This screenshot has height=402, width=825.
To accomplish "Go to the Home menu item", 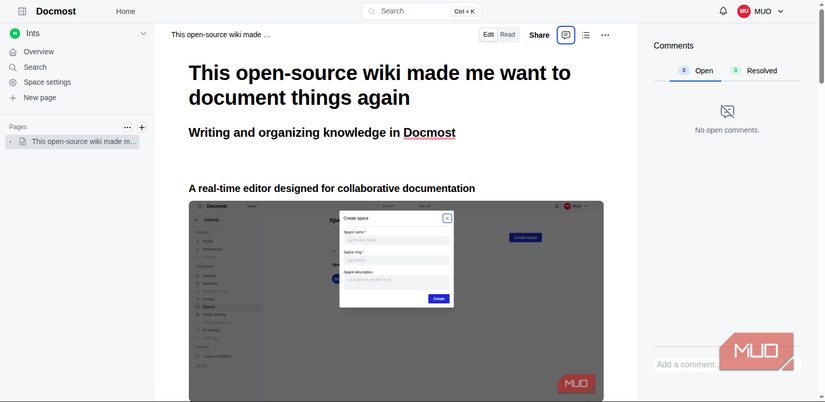I will [126, 11].
